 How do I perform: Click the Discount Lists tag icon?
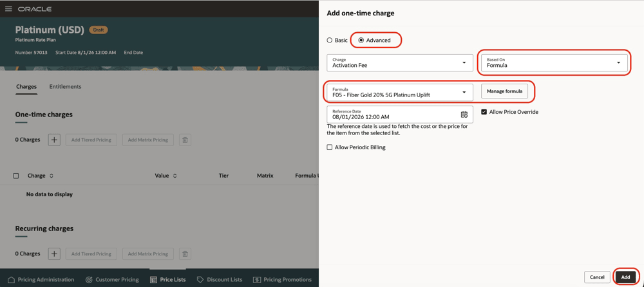pyautogui.click(x=200, y=280)
